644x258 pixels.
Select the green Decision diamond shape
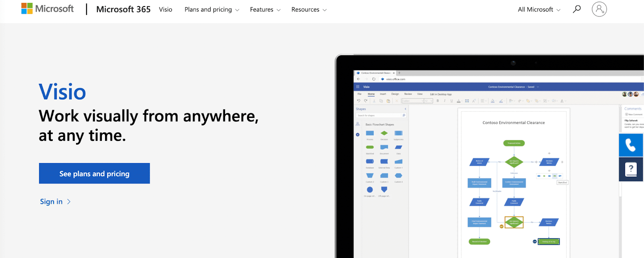[384, 133]
